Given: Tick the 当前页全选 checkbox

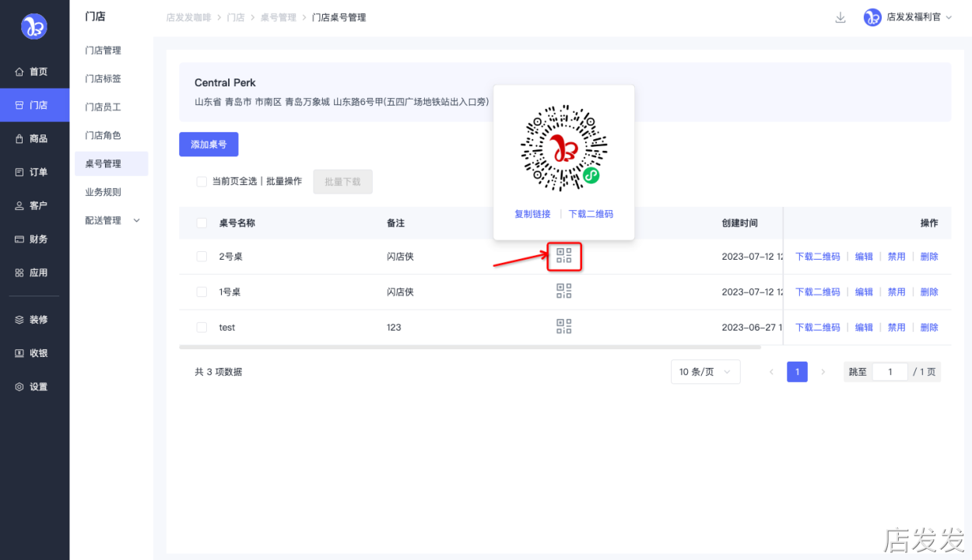Looking at the screenshot, I should [x=202, y=181].
